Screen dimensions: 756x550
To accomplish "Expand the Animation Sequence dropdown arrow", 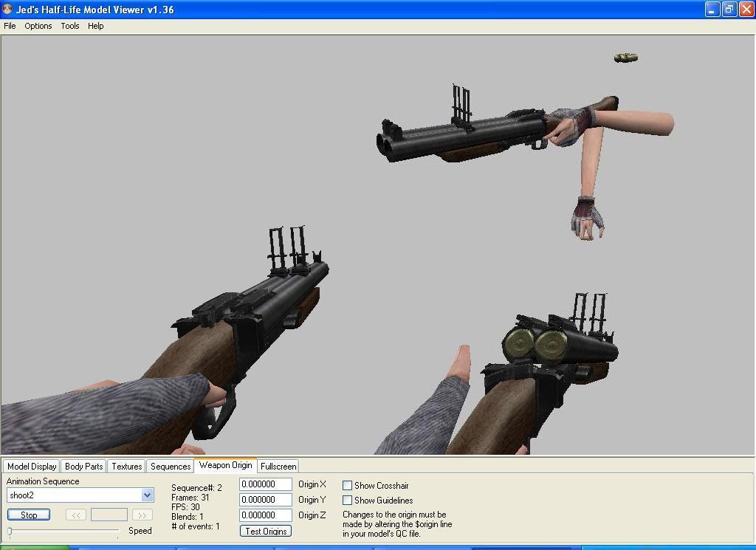I will (x=148, y=495).
